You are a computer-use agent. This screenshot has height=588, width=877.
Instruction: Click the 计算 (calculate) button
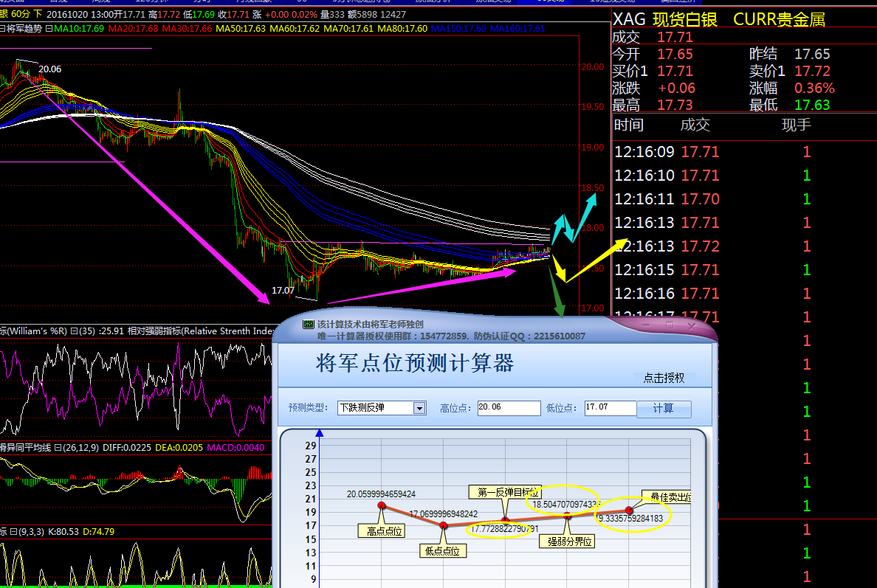click(x=664, y=409)
